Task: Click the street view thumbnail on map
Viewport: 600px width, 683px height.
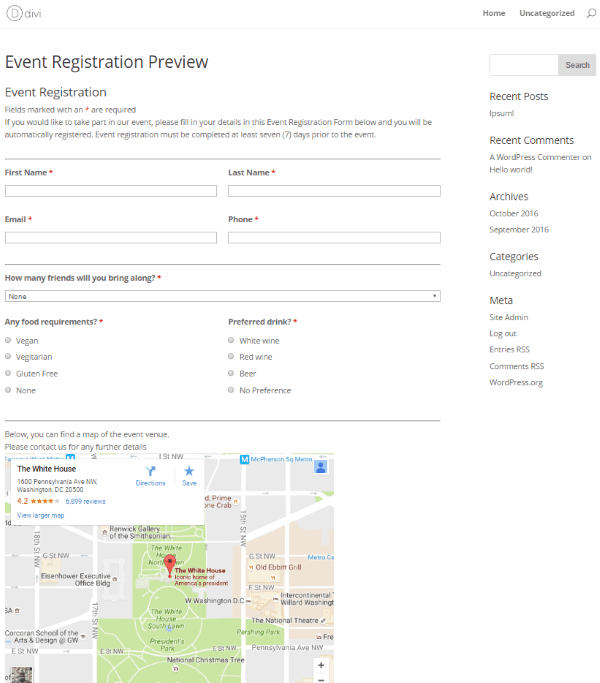Action: coord(21,675)
